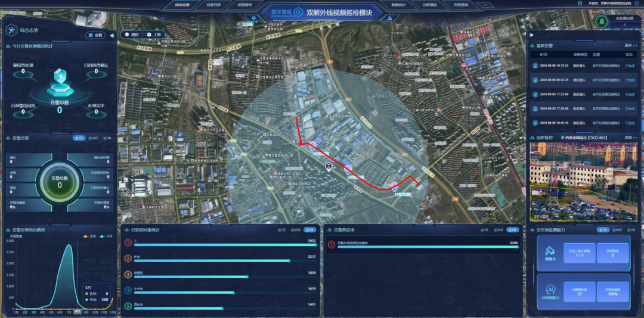Click 选择 >> in the 实时监控 panel
The width and height of the screenshot is (644, 318).
coord(631,138)
